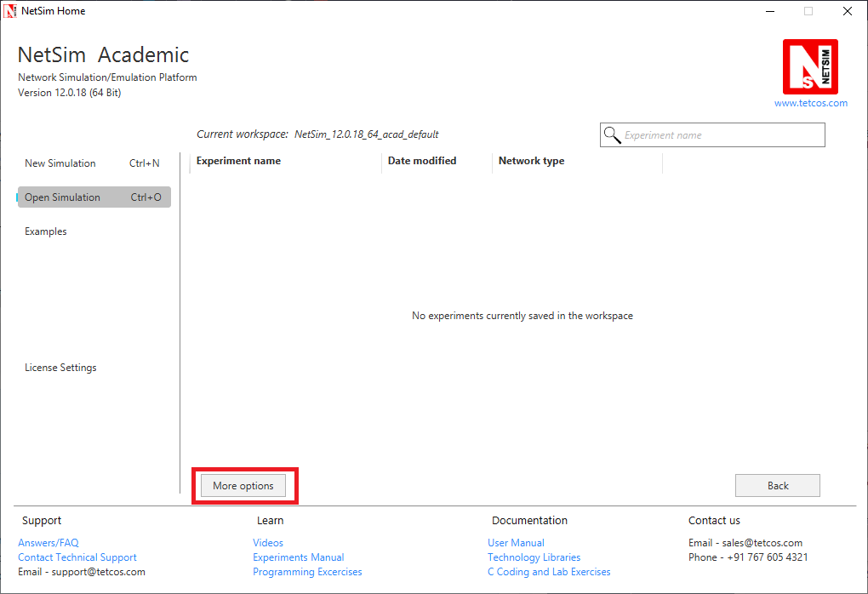This screenshot has height=594, width=868.
Task: Close the NetSim Home window
Action: (847, 11)
